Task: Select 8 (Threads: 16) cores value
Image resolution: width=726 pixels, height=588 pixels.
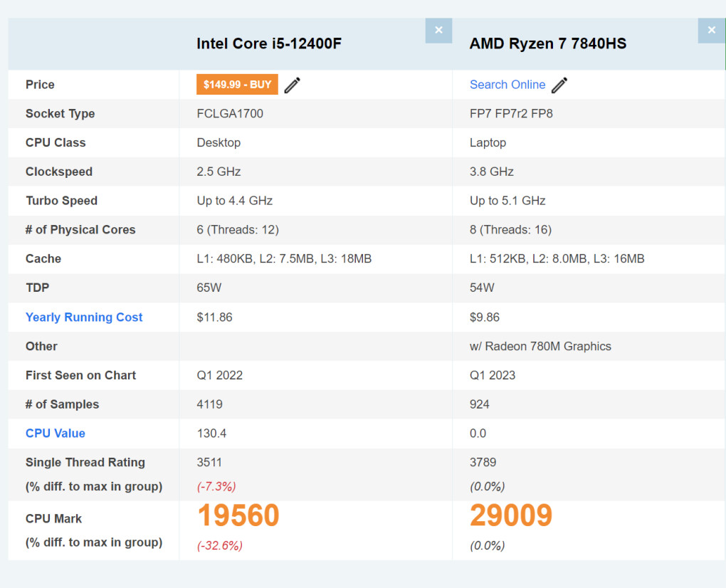Action: [x=510, y=230]
